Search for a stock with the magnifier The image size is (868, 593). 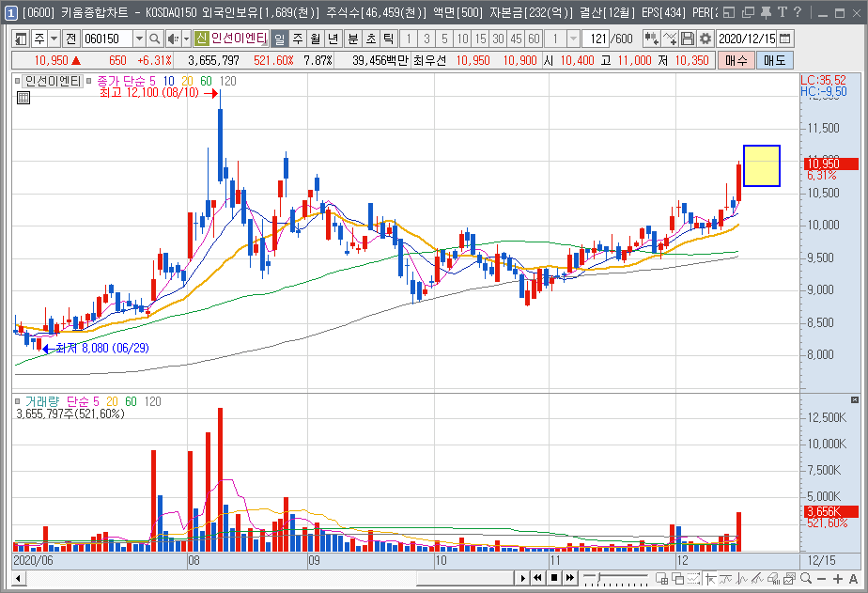154,39
